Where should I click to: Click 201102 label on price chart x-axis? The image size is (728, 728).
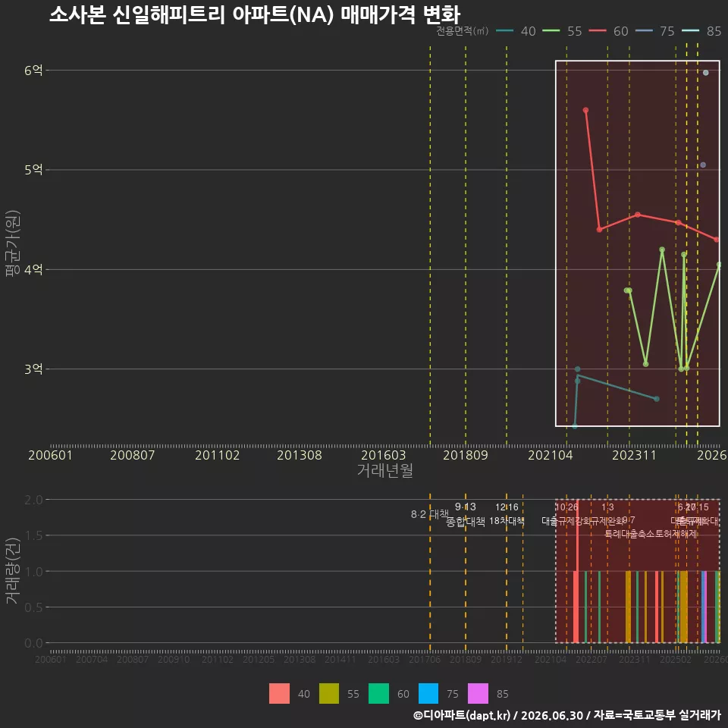(x=218, y=455)
